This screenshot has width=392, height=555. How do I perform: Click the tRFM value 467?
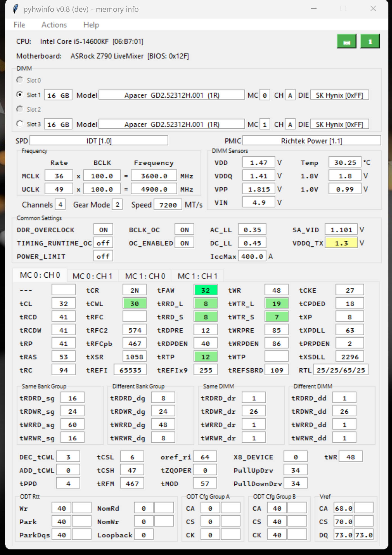click(132, 483)
